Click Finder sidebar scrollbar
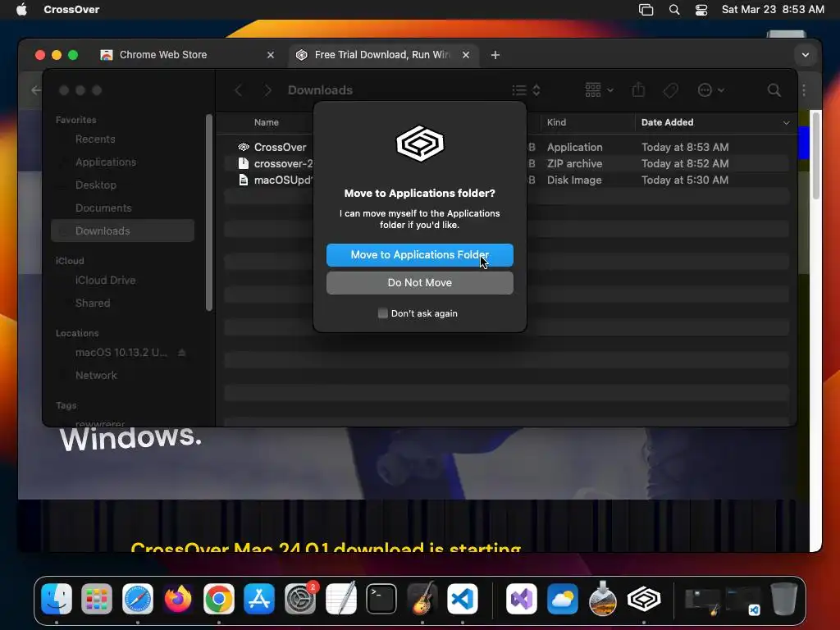 [209, 212]
